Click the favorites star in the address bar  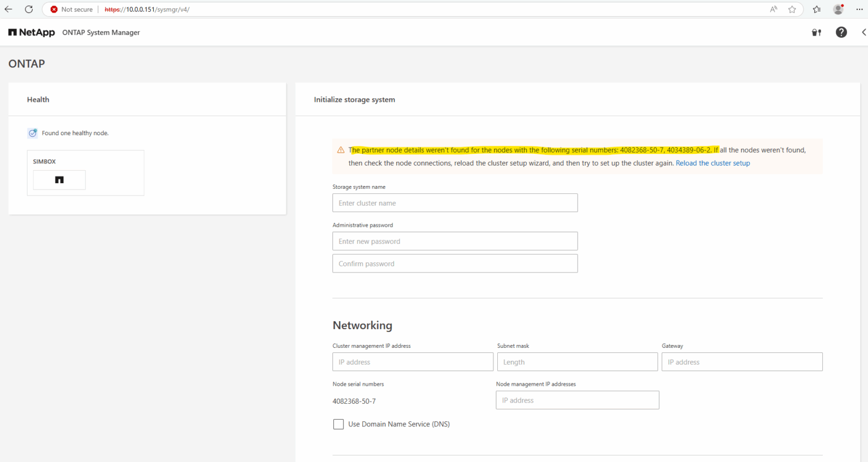coord(792,9)
